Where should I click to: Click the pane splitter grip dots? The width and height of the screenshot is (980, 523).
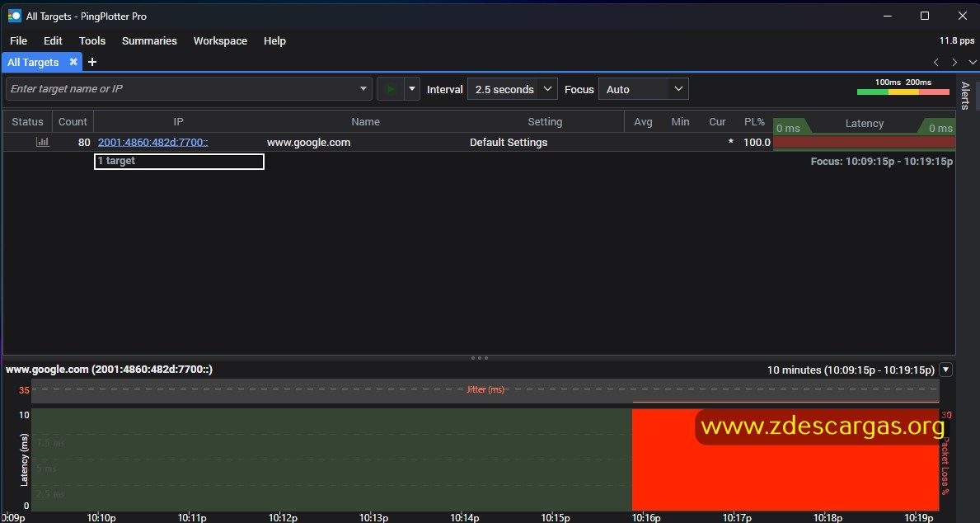tap(480, 358)
